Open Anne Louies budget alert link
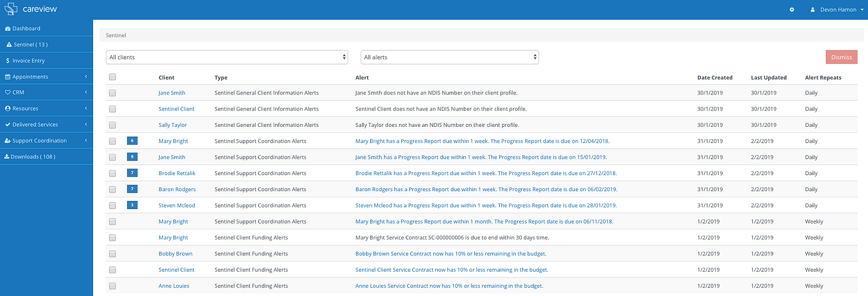This screenshot has width=868, height=296. click(x=449, y=286)
